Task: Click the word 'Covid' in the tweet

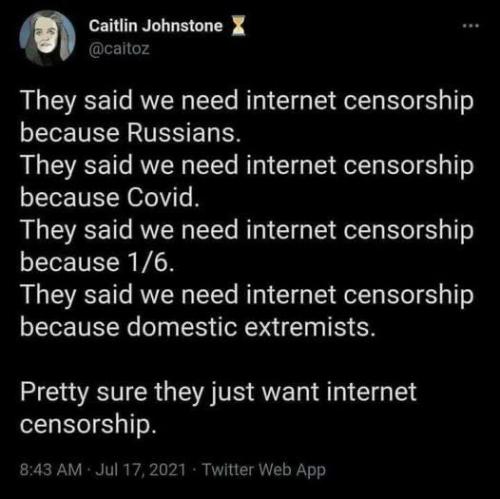Action: coord(160,198)
